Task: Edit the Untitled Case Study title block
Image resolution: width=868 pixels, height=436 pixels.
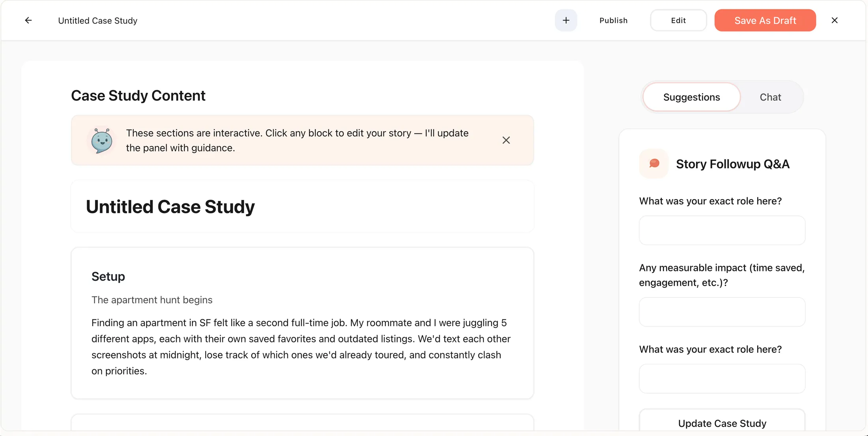Action: point(302,207)
